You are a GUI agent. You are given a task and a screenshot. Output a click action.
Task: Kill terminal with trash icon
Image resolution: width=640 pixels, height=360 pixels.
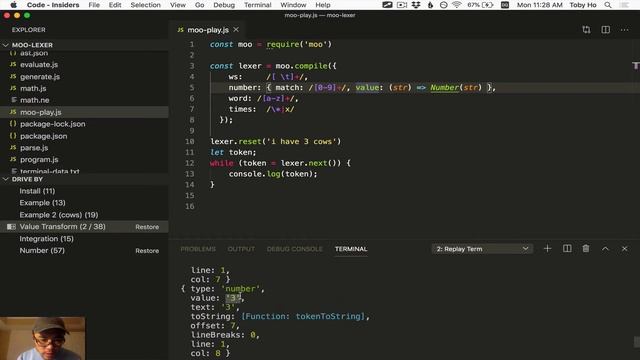point(586,249)
